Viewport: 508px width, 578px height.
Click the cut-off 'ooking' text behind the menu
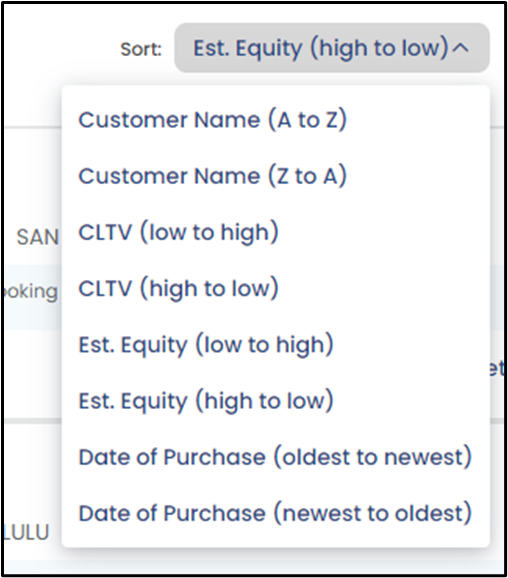tap(29, 292)
